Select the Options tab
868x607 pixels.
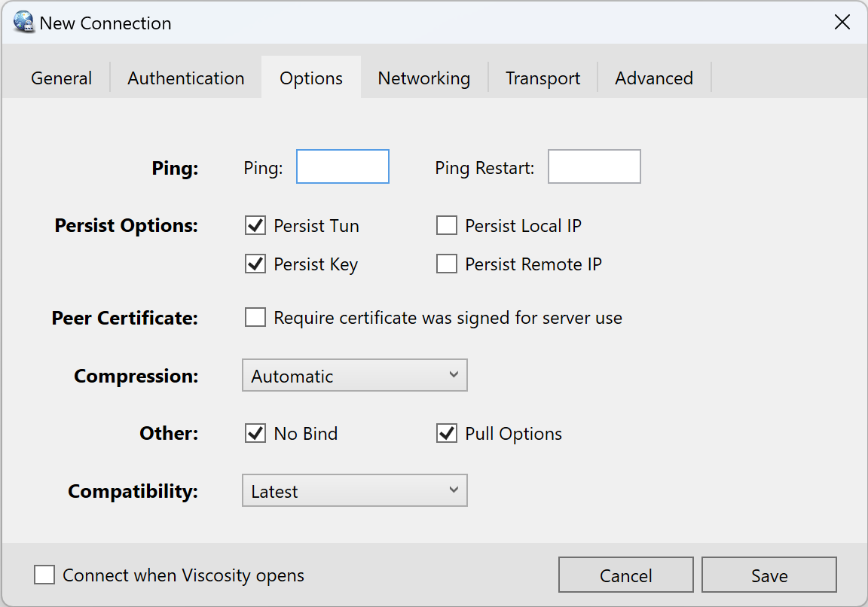311,78
